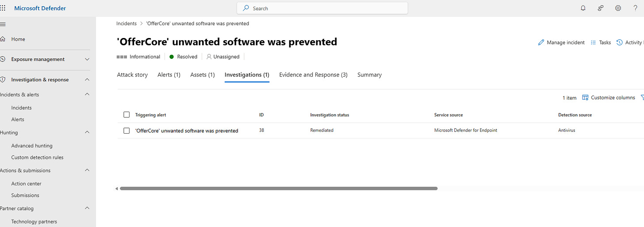Click the breadcrumb current incident name
644x227 pixels.
pos(197,23)
